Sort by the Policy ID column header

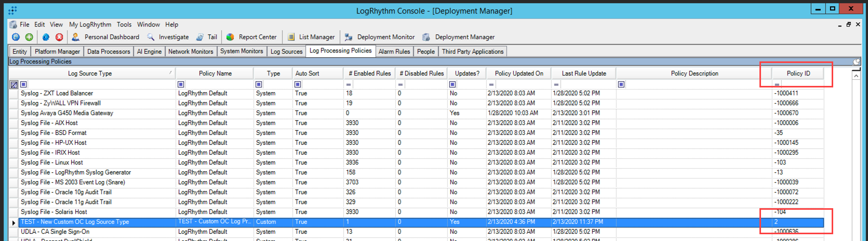click(798, 73)
